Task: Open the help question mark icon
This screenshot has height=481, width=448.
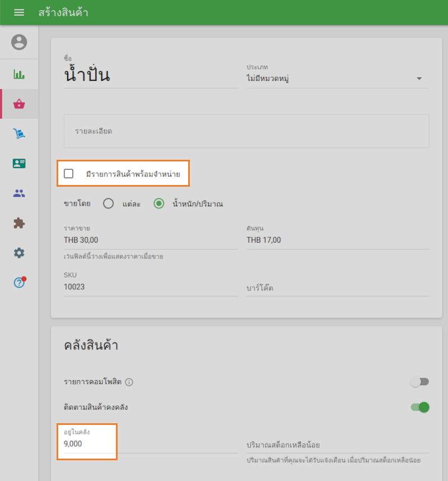Action: tap(19, 283)
